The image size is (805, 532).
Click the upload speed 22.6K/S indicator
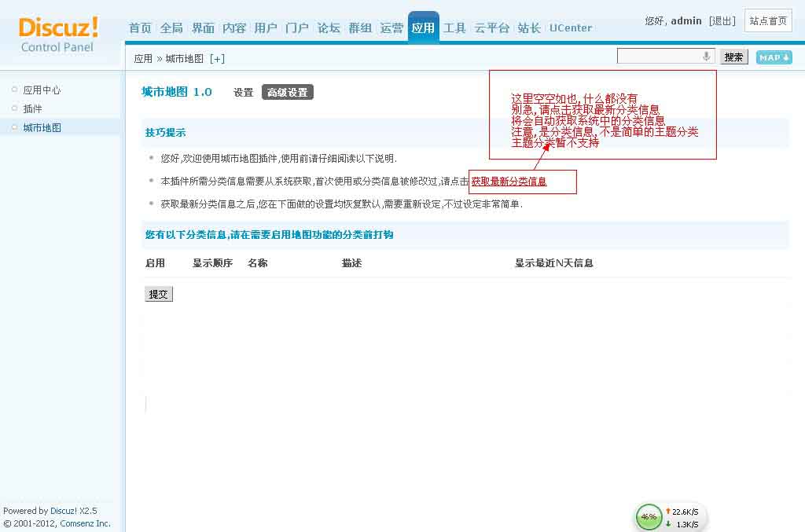(x=682, y=512)
